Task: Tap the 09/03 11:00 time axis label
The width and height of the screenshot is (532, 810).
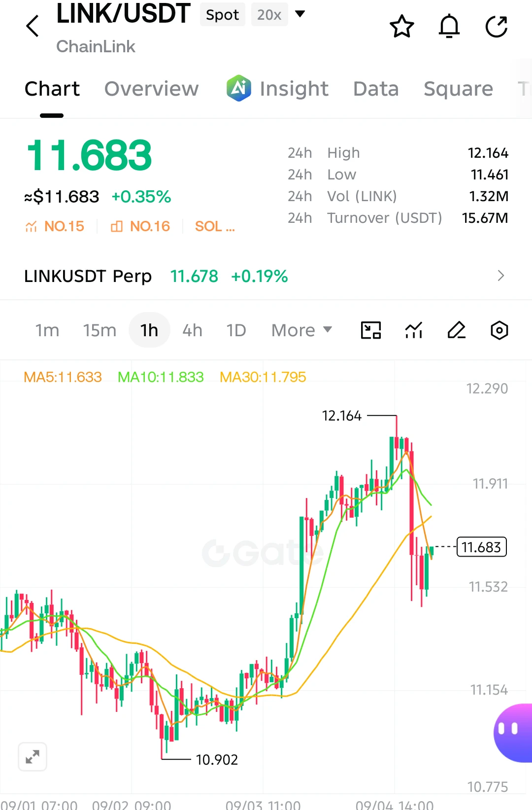Action: pyautogui.click(x=263, y=805)
